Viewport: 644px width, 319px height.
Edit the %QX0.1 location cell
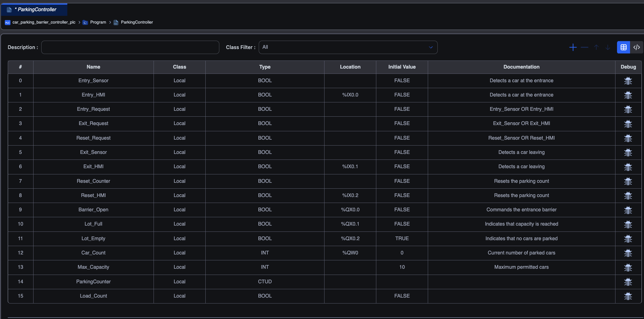pos(350,224)
